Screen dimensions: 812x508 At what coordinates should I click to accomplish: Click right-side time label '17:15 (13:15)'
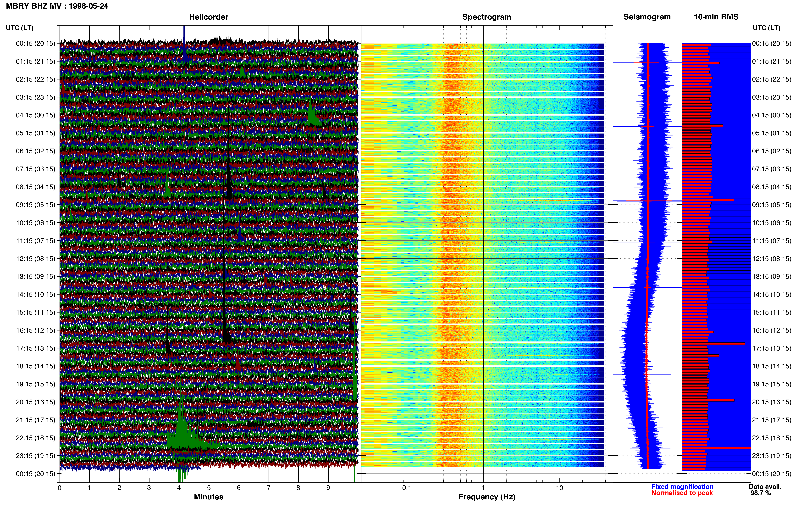pyautogui.click(x=772, y=348)
